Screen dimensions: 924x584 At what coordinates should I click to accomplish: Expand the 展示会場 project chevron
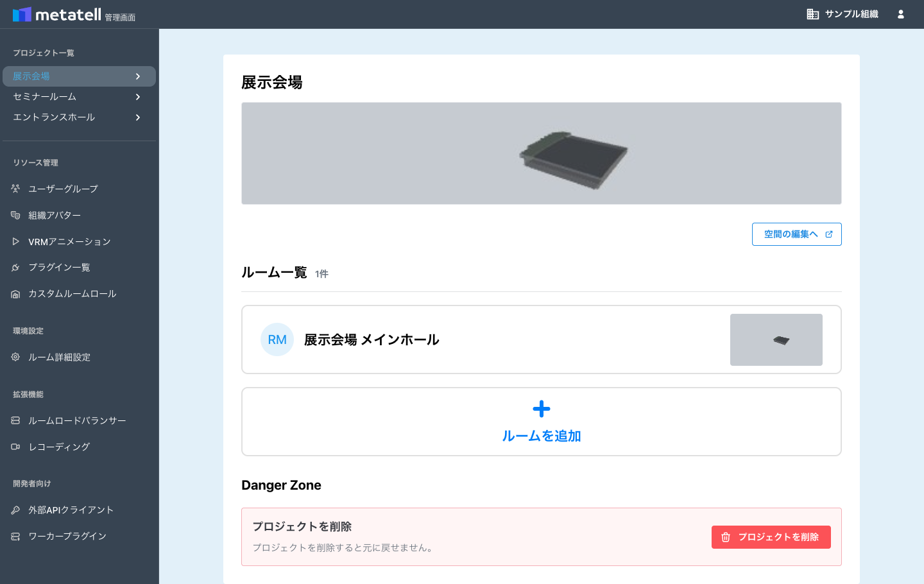pyautogui.click(x=138, y=76)
